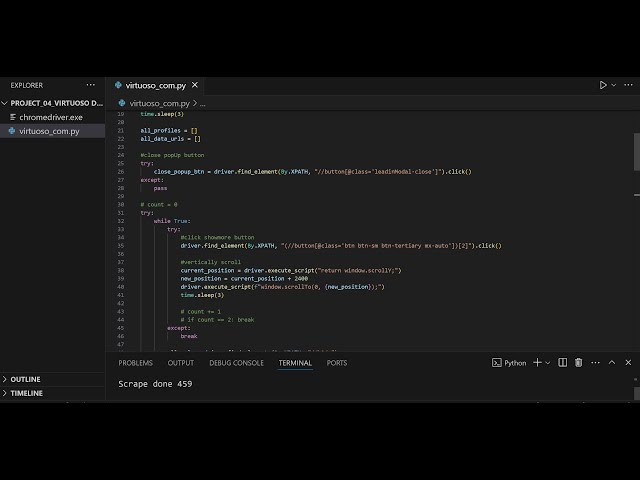Open terminal panel more actions ellipsis
This screenshot has width=640, height=480.
596,362
